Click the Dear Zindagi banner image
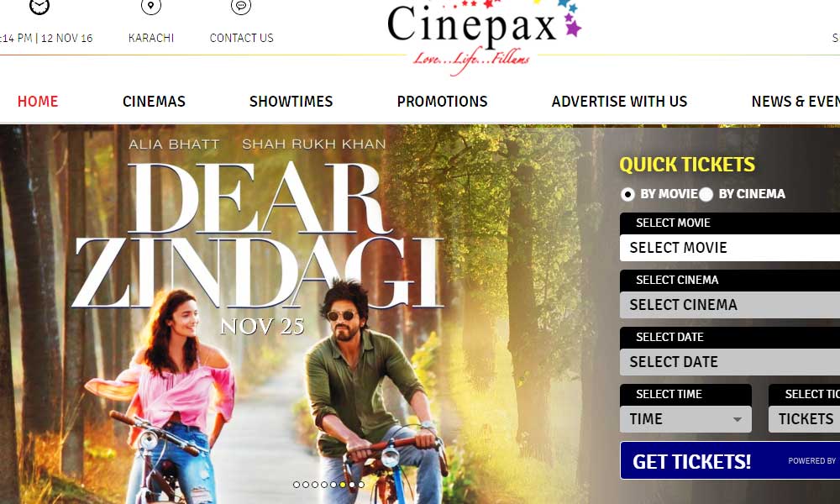Screen dimensions: 840x504 (x=289, y=314)
